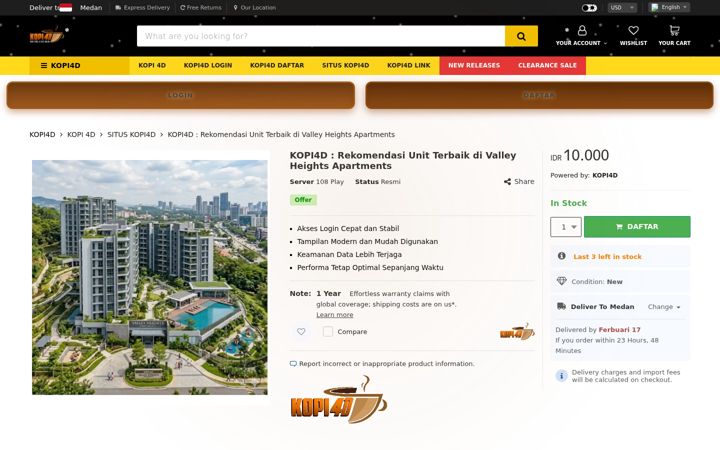Viewport: 720px width, 450px height.
Task: Add product to wishlist via heart button
Action: 301,332
